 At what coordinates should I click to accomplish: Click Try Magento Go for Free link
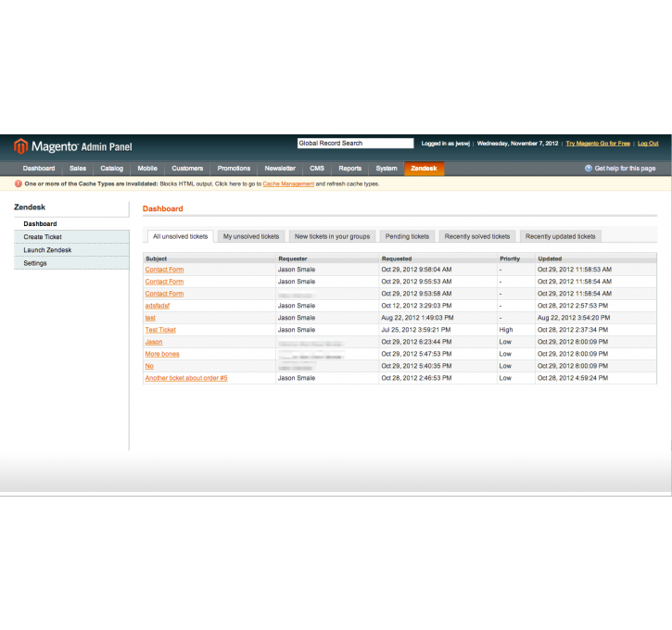tap(598, 144)
